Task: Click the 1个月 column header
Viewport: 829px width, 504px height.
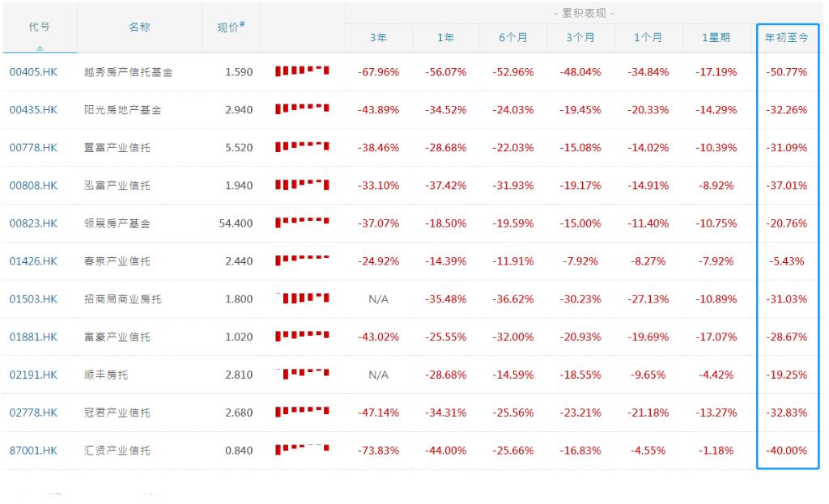Action: point(648,37)
